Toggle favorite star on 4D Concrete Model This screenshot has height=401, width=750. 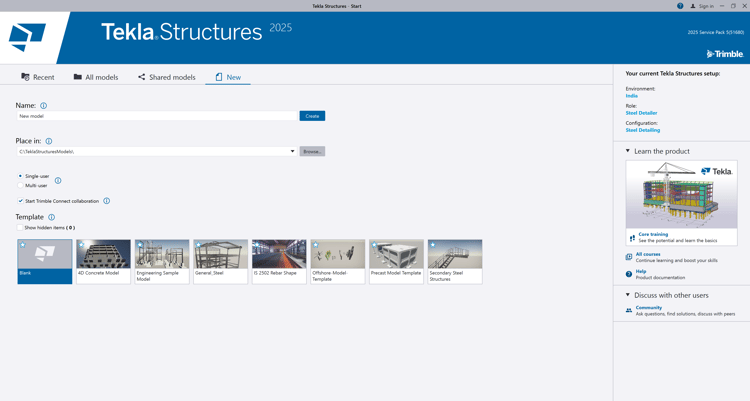(x=81, y=245)
